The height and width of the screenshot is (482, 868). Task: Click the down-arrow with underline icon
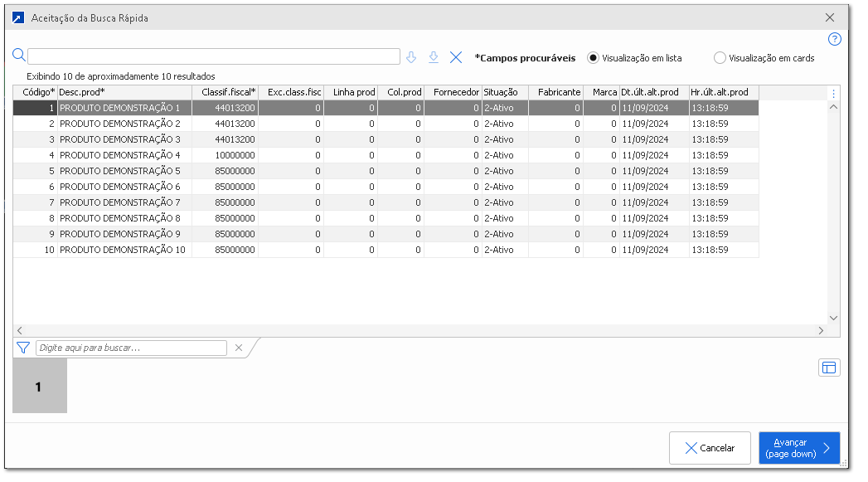pos(434,57)
